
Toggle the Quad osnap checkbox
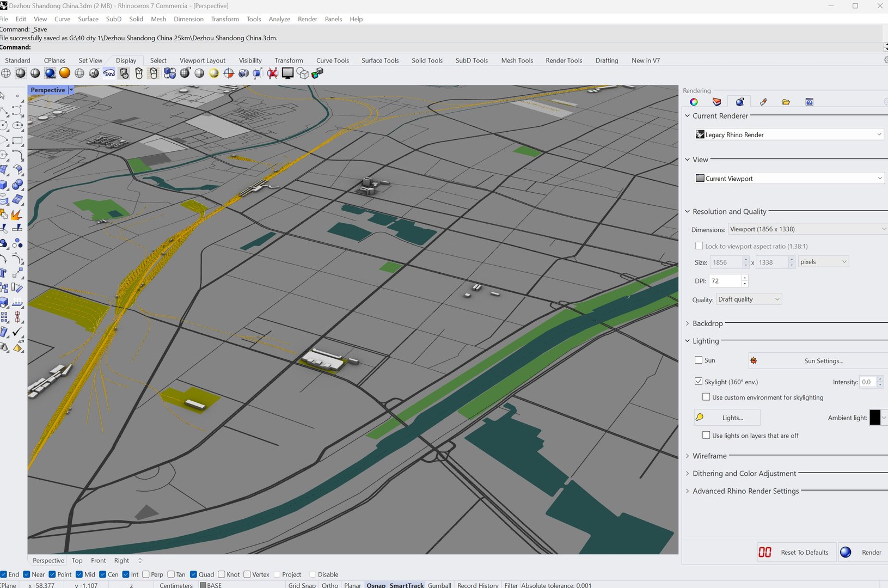click(193, 574)
